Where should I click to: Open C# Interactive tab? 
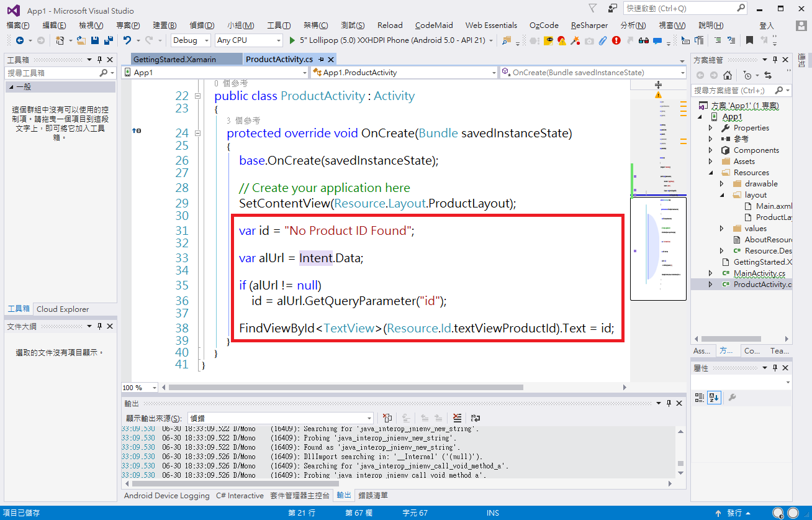(x=240, y=496)
